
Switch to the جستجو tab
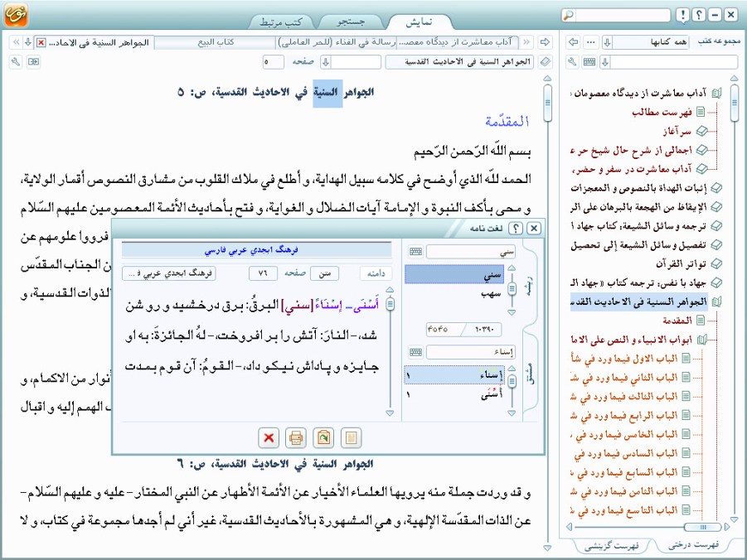pos(350,22)
